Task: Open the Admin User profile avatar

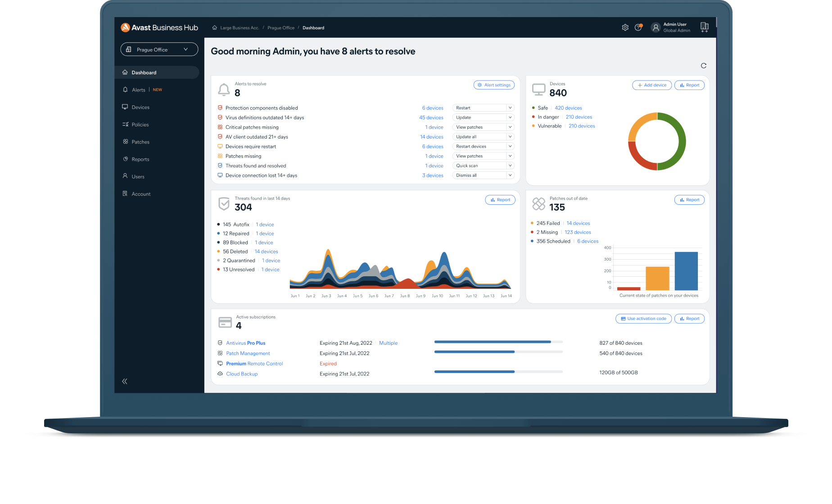Action: (656, 27)
